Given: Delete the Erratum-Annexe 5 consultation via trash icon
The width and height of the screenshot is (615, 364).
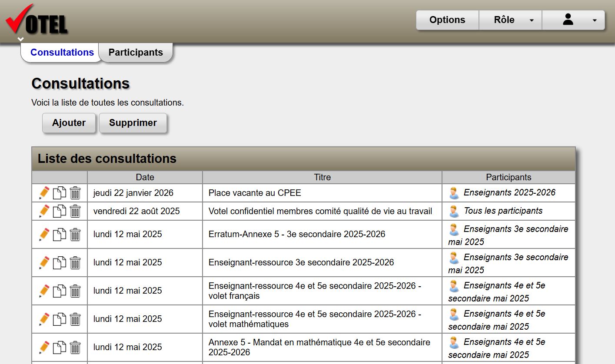Looking at the screenshot, I should [x=75, y=235].
